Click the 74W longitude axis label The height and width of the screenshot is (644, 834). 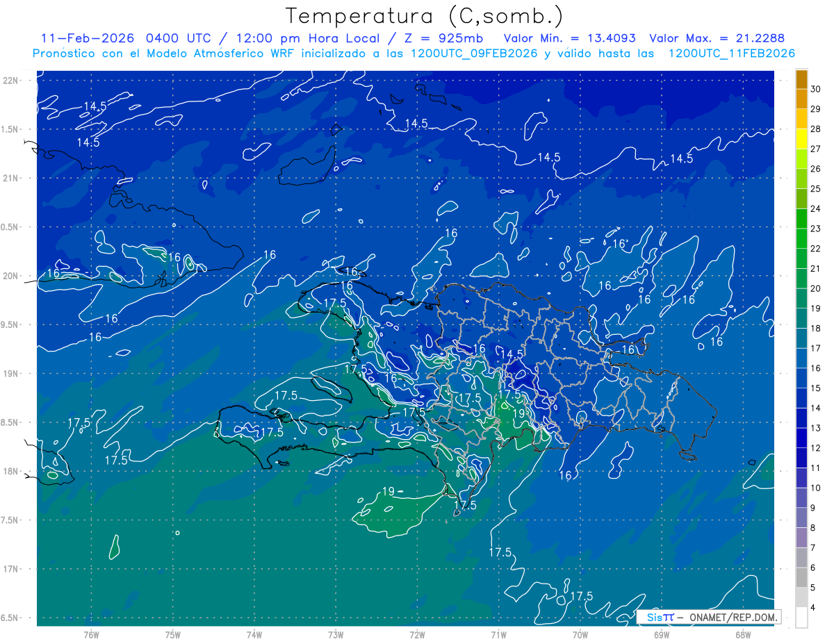pyautogui.click(x=254, y=634)
